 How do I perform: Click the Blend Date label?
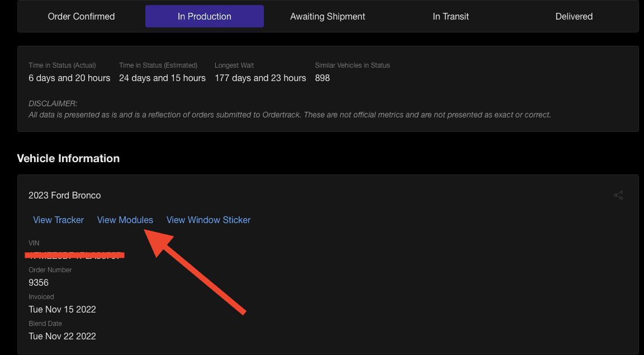click(x=45, y=323)
